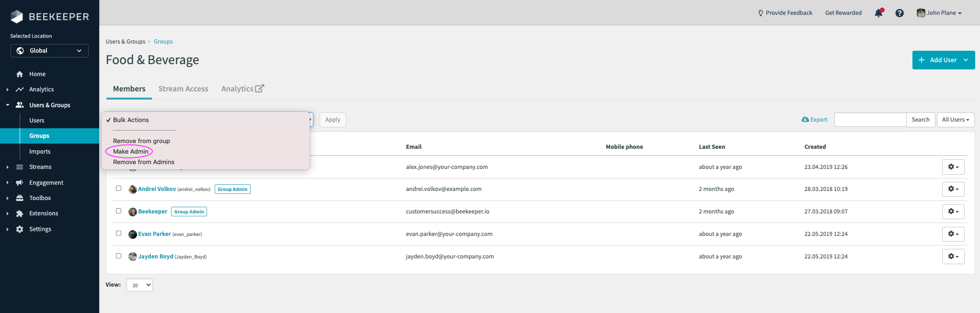Choose Make Admin from bulk actions
The height and width of the screenshot is (313, 980).
[131, 152]
